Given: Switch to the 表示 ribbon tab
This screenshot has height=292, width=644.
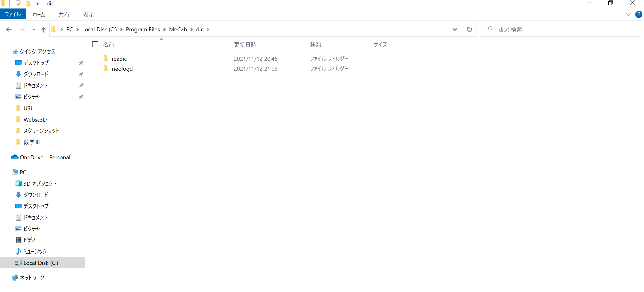Looking at the screenshot, I should click(88, 15).
